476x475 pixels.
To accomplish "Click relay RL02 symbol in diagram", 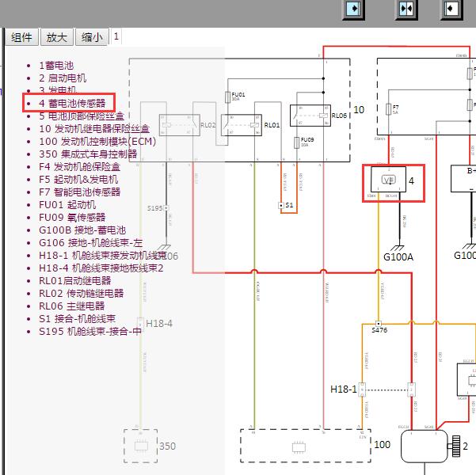I will pos(180,125).
